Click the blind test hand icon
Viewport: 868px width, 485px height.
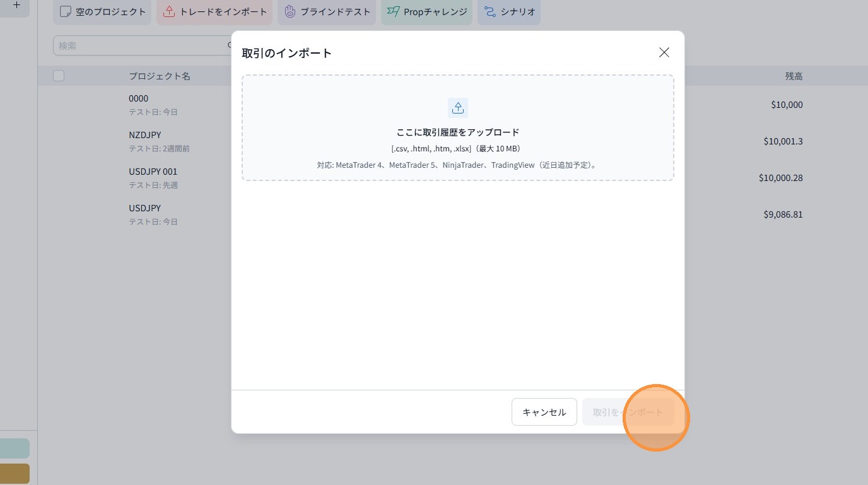click(290, 12)
